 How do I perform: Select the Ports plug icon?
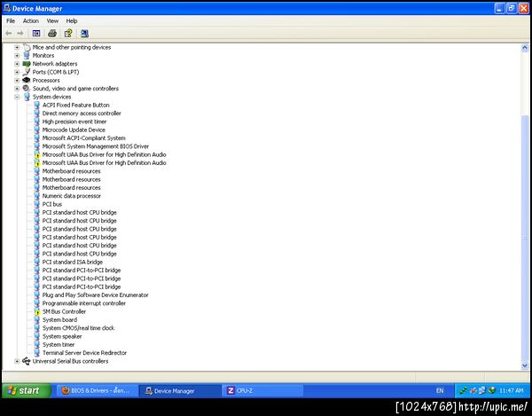click(27, 72)
